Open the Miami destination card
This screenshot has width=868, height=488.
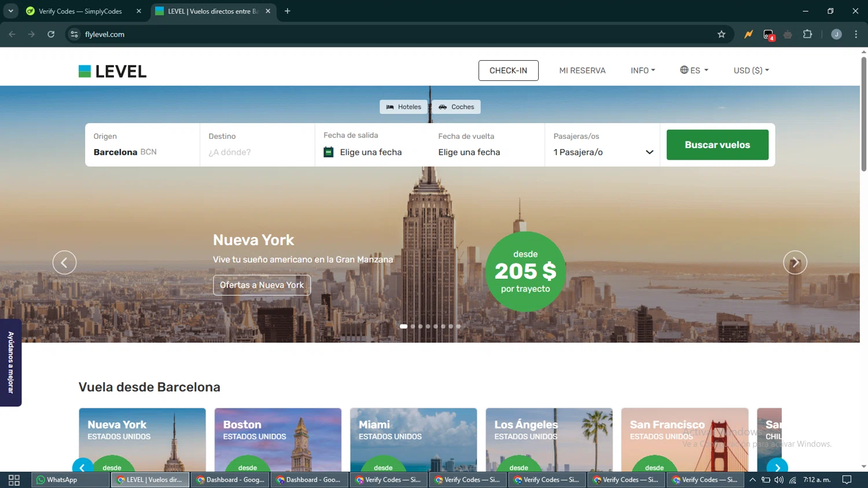tap(413, 439)
